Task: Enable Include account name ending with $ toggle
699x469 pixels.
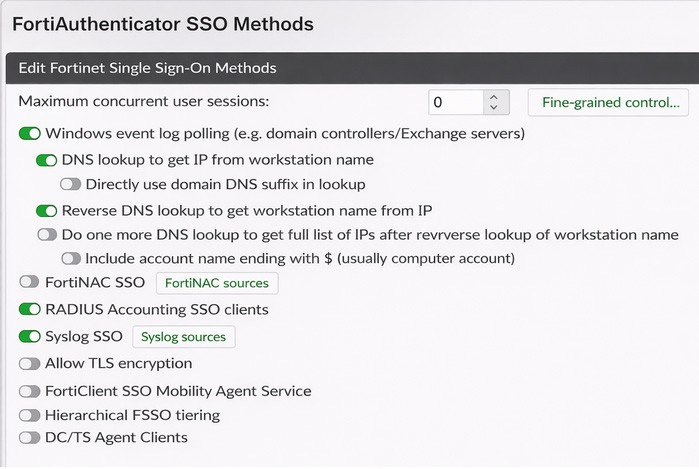Action: 71,259
